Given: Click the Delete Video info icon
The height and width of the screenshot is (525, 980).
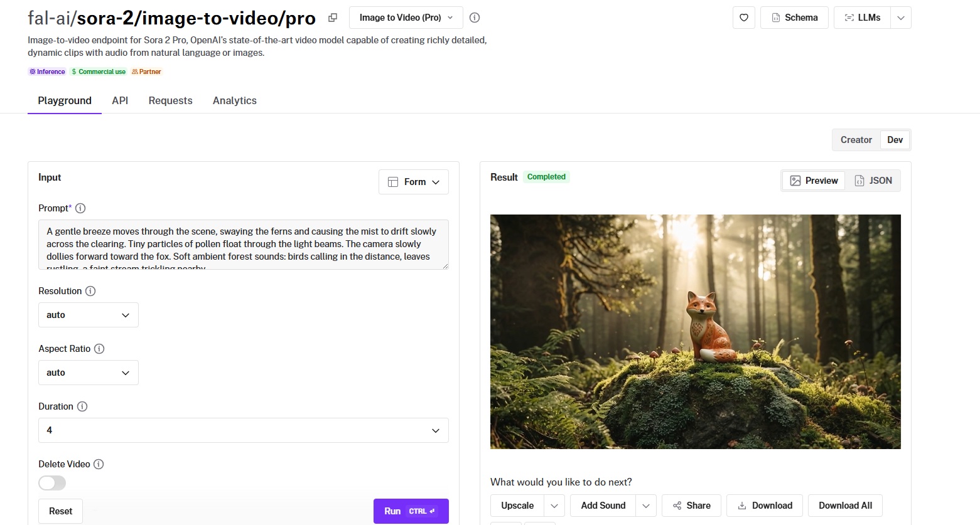Looking at the screenshot, I should tap(99, 464).
